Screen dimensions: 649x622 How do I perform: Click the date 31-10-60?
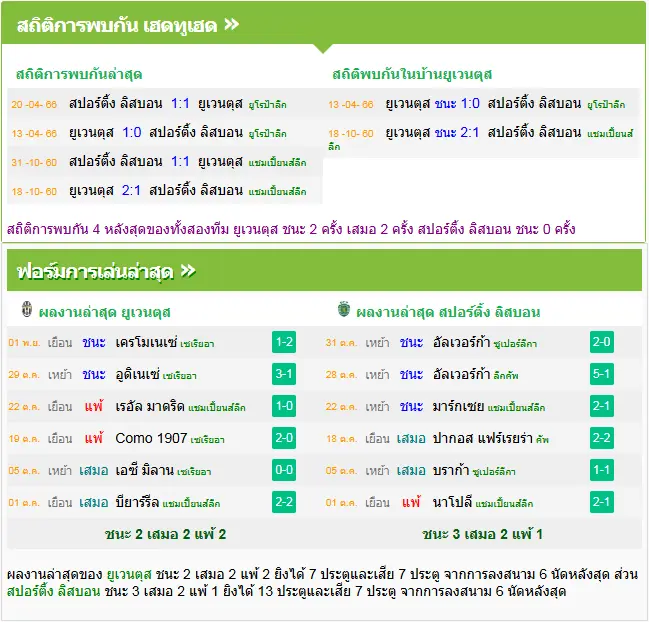pos(34,162)
